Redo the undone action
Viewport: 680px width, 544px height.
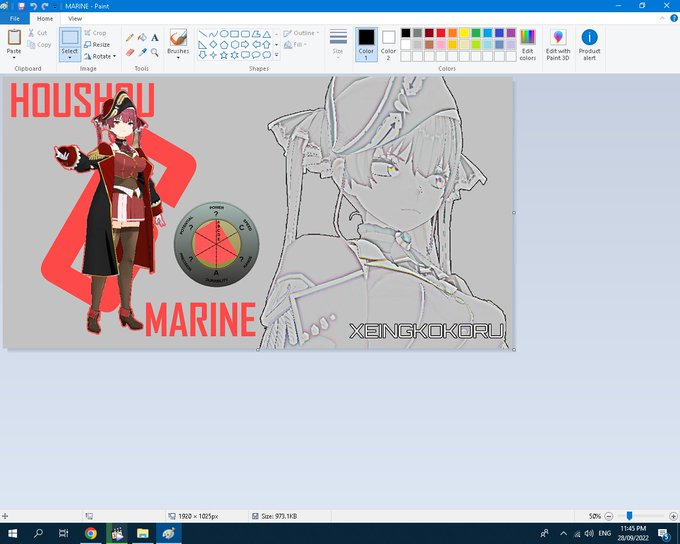coord(45,6)
